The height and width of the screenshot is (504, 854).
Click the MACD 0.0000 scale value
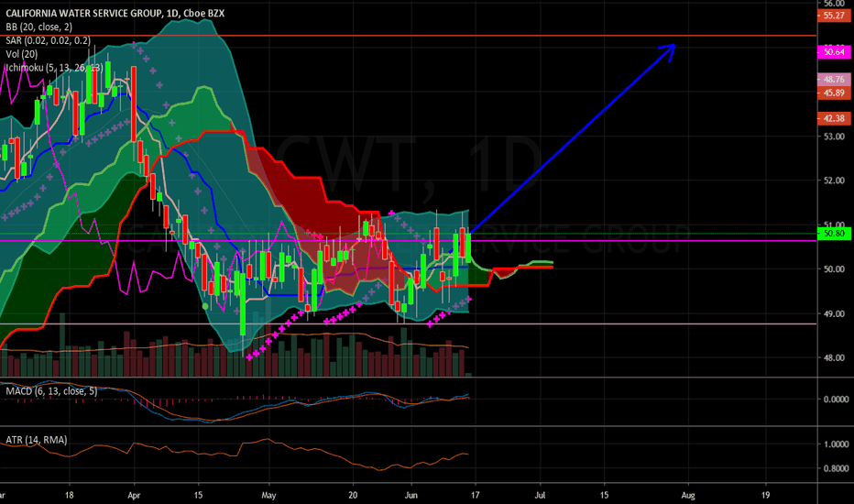[836, 400]
